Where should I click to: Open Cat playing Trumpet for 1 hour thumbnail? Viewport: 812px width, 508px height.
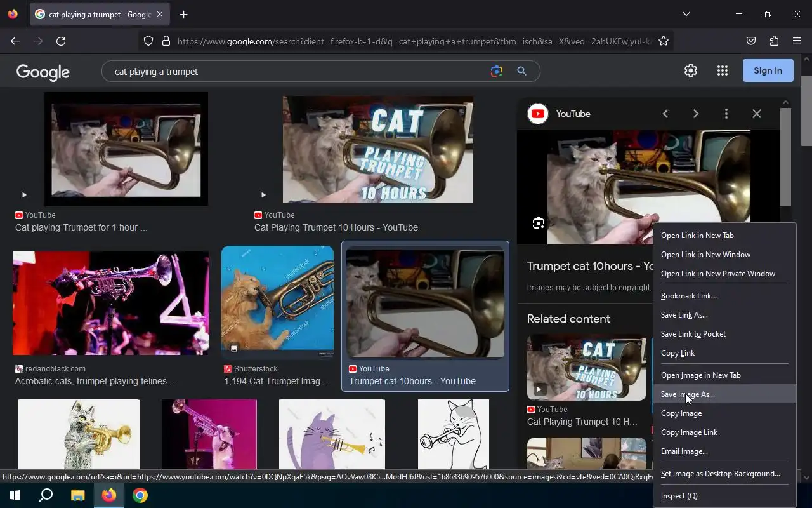(x=126, y=149)
